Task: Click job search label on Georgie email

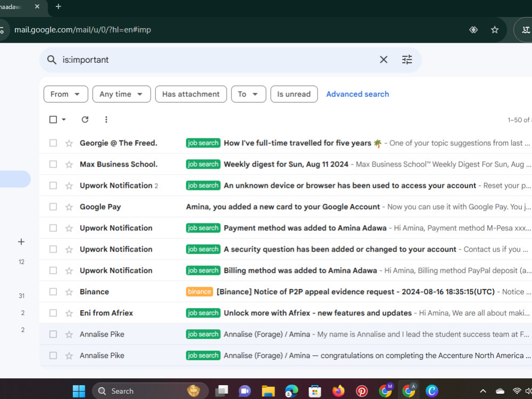Action: (203, 143)
